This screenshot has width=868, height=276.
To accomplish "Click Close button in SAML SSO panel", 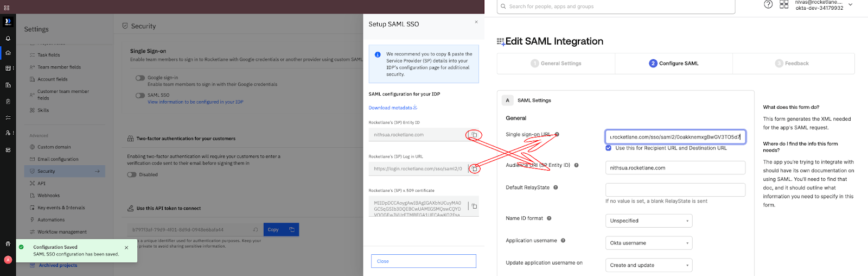I will coord(423,261).
